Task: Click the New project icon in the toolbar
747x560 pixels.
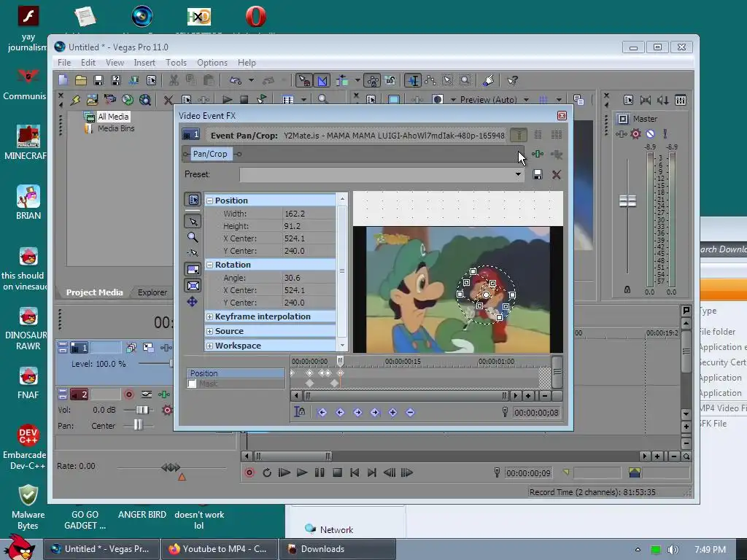Action: 63,80
